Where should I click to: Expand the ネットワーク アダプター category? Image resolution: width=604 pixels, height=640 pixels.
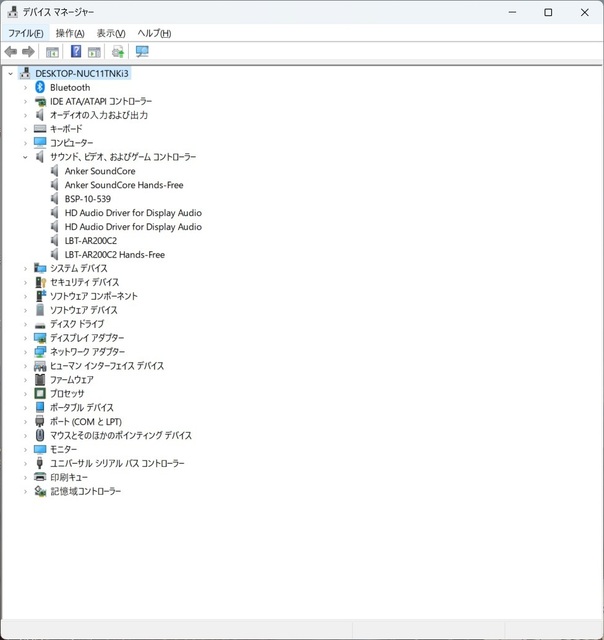[x=26, y=352]
